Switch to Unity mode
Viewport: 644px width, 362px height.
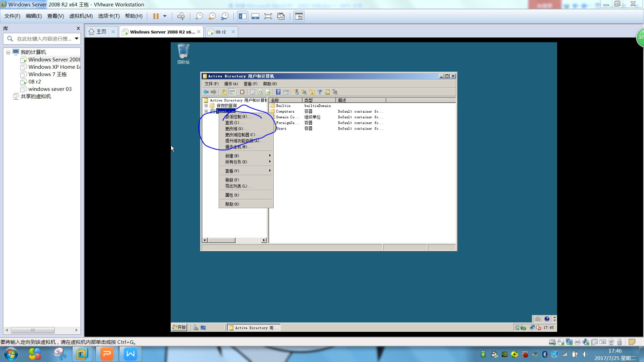[x=281, y=16]
